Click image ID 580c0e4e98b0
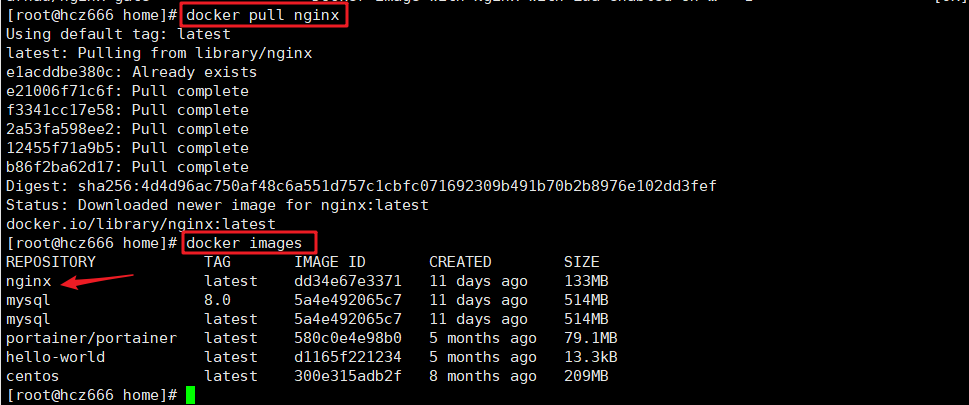 click(348, 338)
